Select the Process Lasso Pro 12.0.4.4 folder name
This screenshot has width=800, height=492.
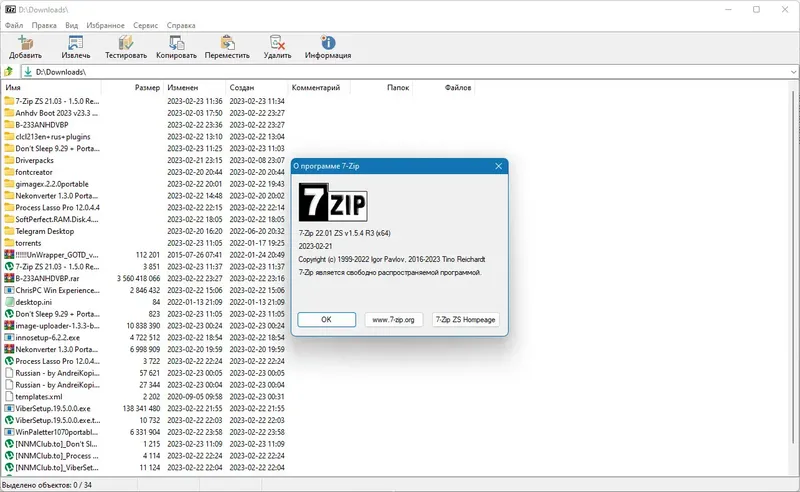coord(57,208)
